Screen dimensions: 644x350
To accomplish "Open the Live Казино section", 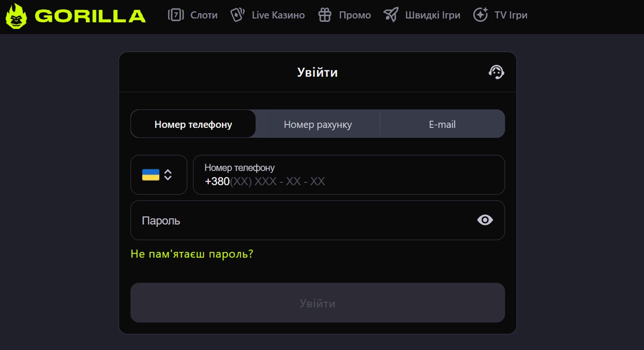I will 278,15.
